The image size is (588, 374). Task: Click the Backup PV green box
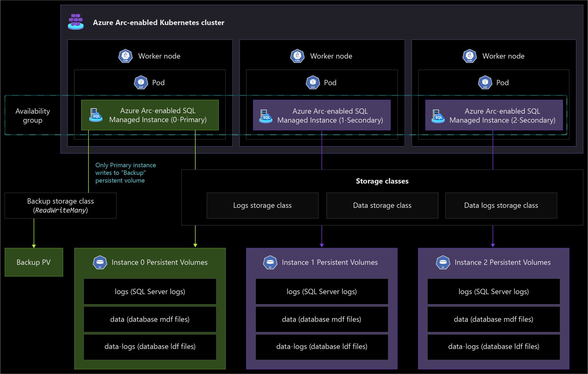pyautogui.click(x=34, y=262)
